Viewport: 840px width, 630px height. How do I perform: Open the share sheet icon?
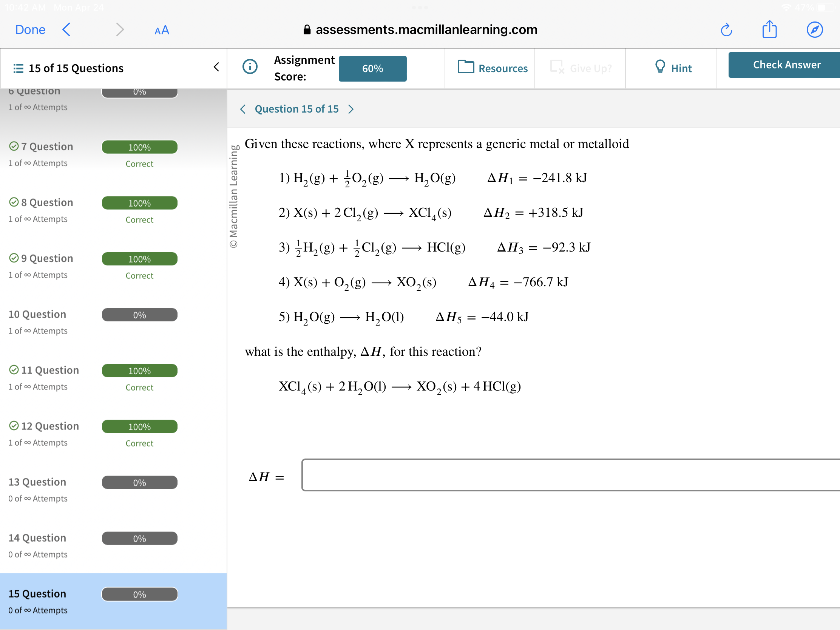coord(769,29)
